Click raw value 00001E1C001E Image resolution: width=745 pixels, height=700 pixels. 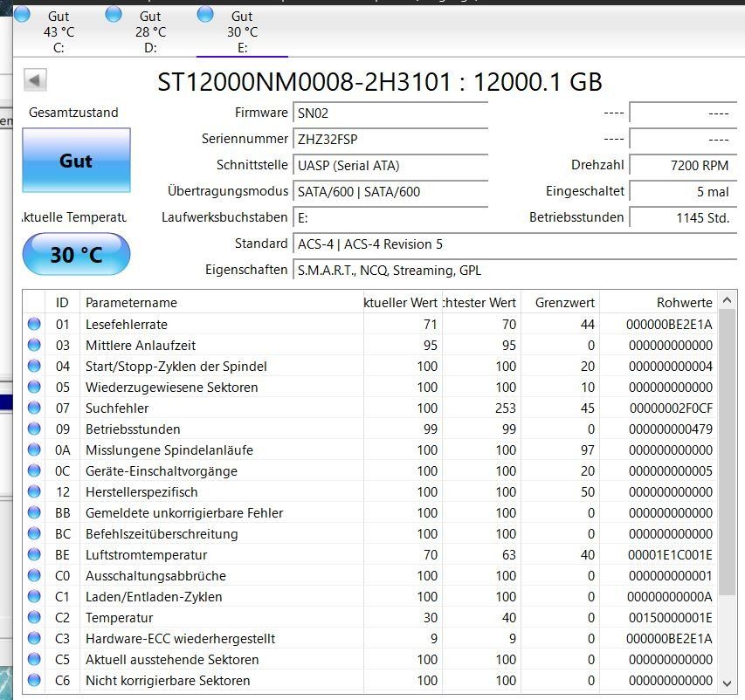(x=670, y=555)
